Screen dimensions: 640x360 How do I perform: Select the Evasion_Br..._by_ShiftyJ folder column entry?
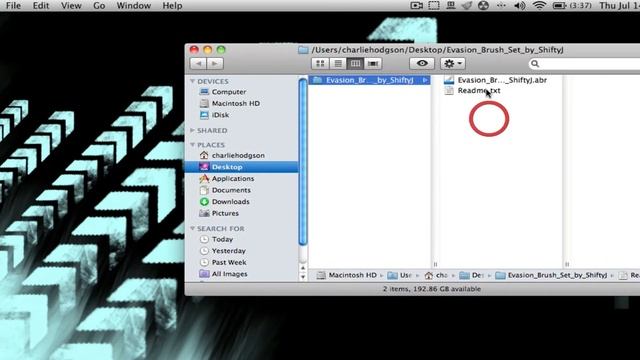point(369,80)
